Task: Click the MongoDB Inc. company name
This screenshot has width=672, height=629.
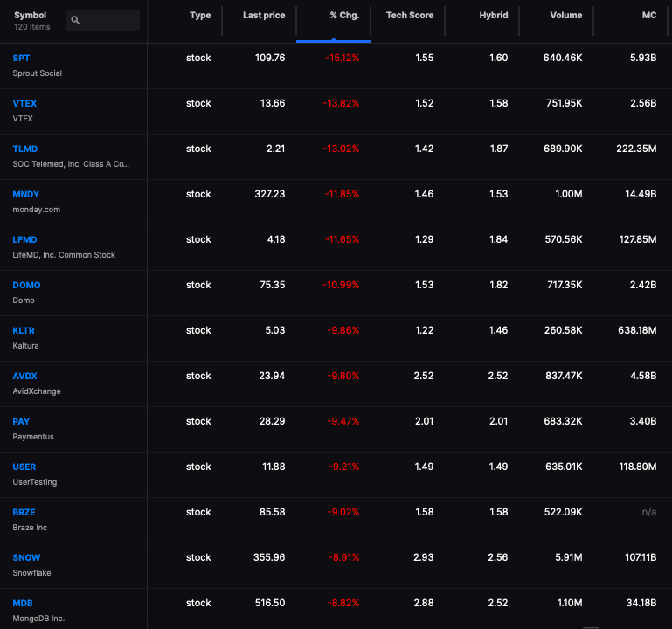Action: coord(38,619)
